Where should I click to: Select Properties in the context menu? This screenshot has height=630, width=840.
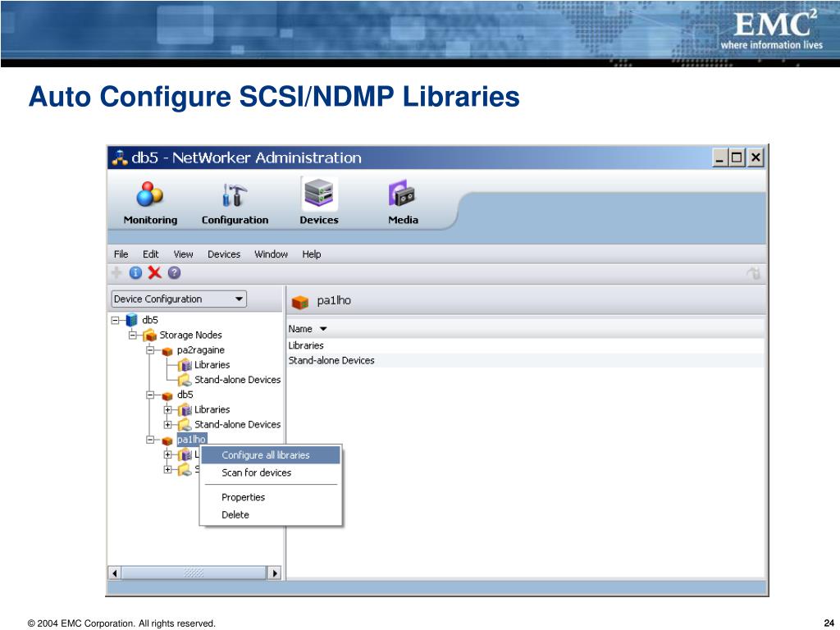pos(271,497)
